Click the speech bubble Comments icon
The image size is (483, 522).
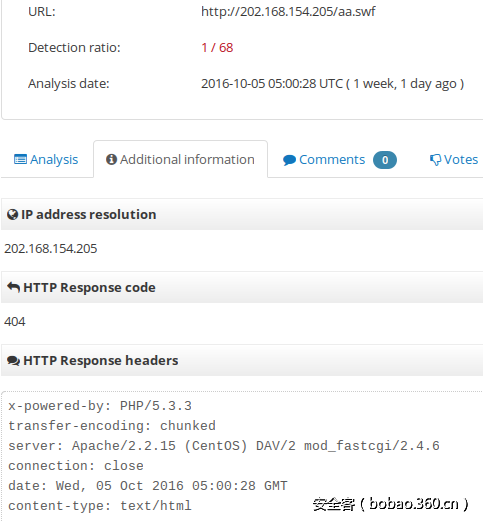click(x=289, y=160)
